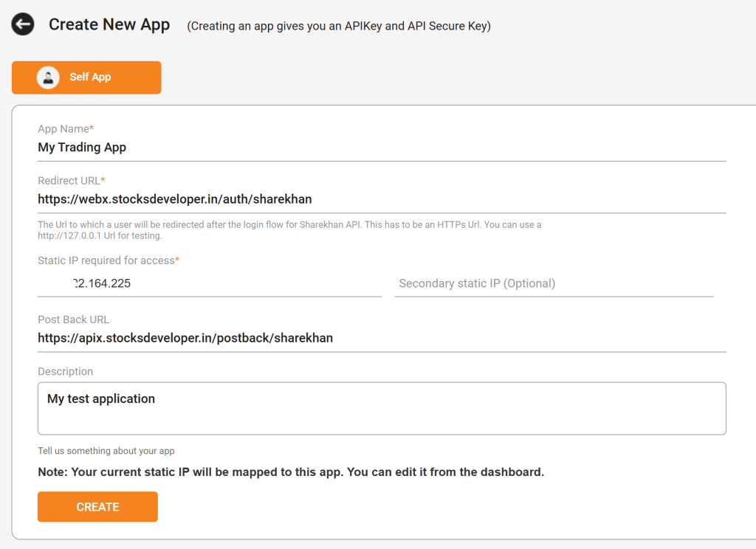Go back using the arrow icon
Screen dimensions: 756x549
pyautogui.click(x=23, y=24)
